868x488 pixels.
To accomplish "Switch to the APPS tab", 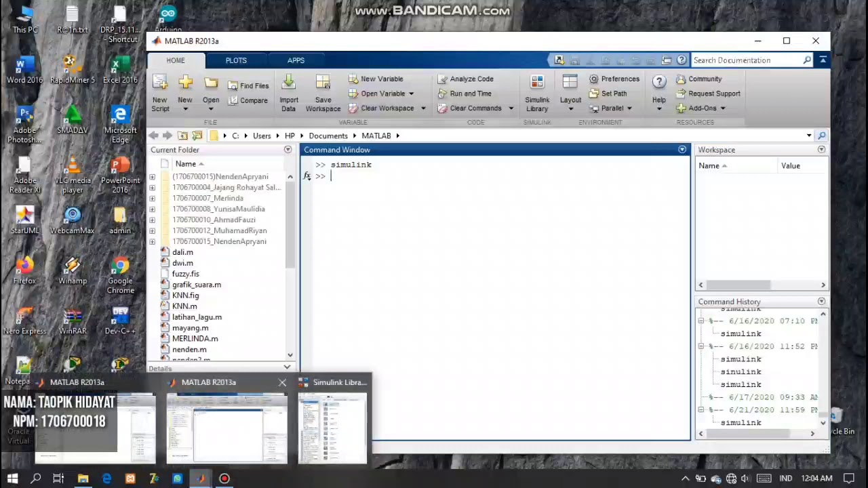I will coord(296,60).
